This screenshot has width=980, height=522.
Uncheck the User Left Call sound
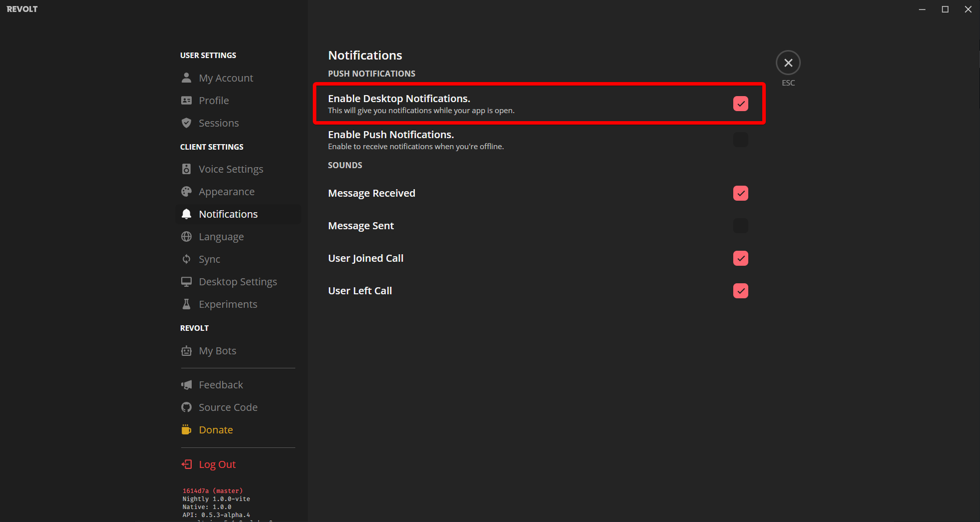(740, 291)
